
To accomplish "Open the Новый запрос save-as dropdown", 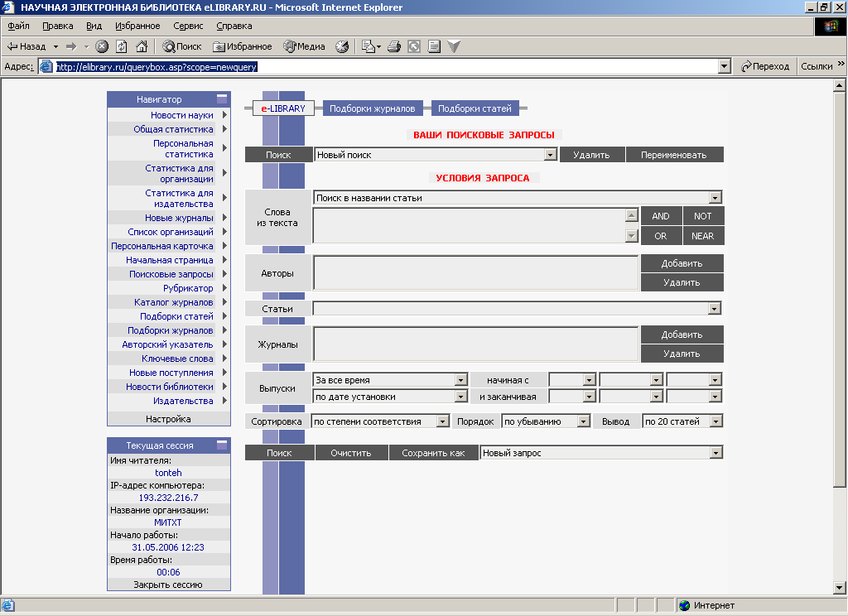I will tap(715, 453).
